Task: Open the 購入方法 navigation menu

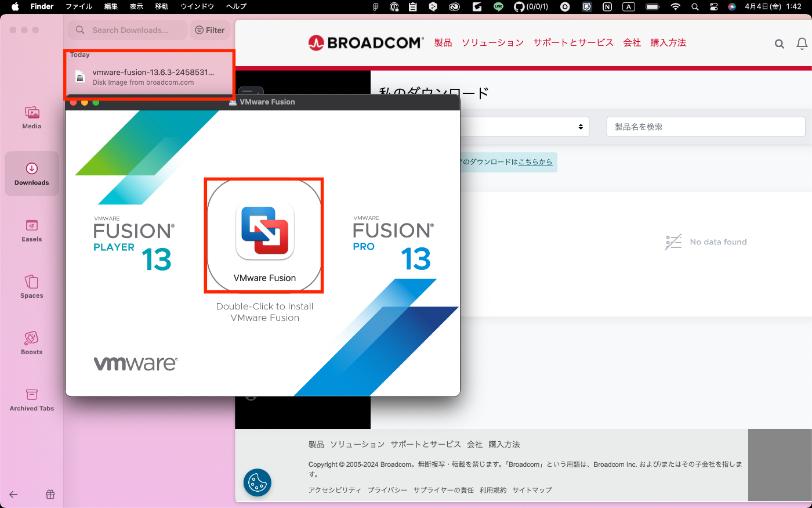Action: (x=668, y=43)
